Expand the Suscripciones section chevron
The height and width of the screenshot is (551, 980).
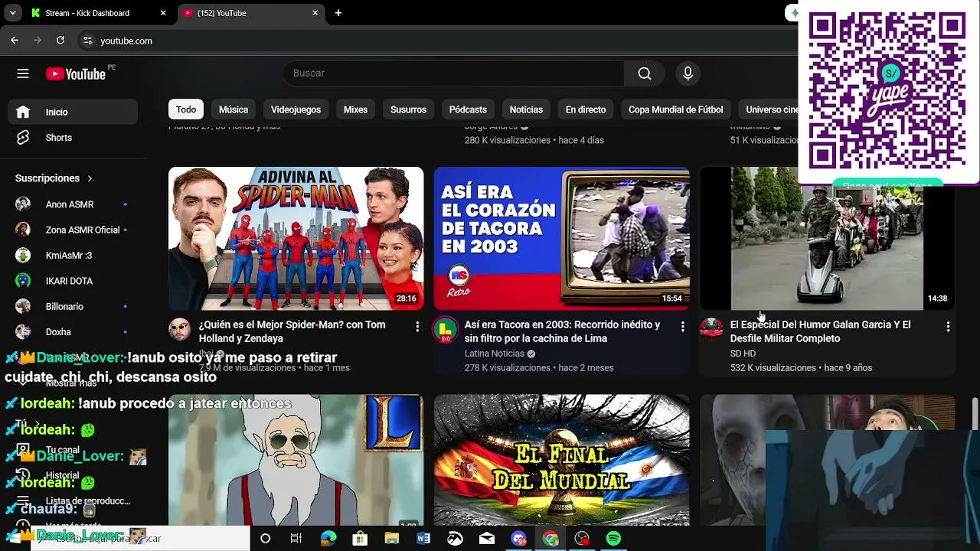(x=90, y=178)
